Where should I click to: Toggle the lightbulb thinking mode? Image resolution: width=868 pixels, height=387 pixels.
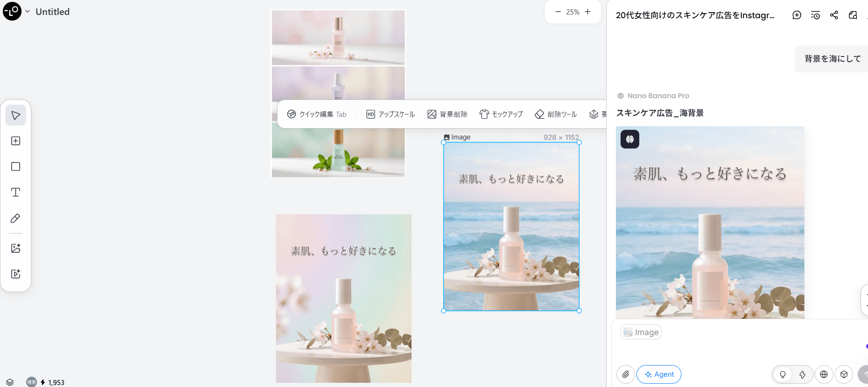point(782,374)
